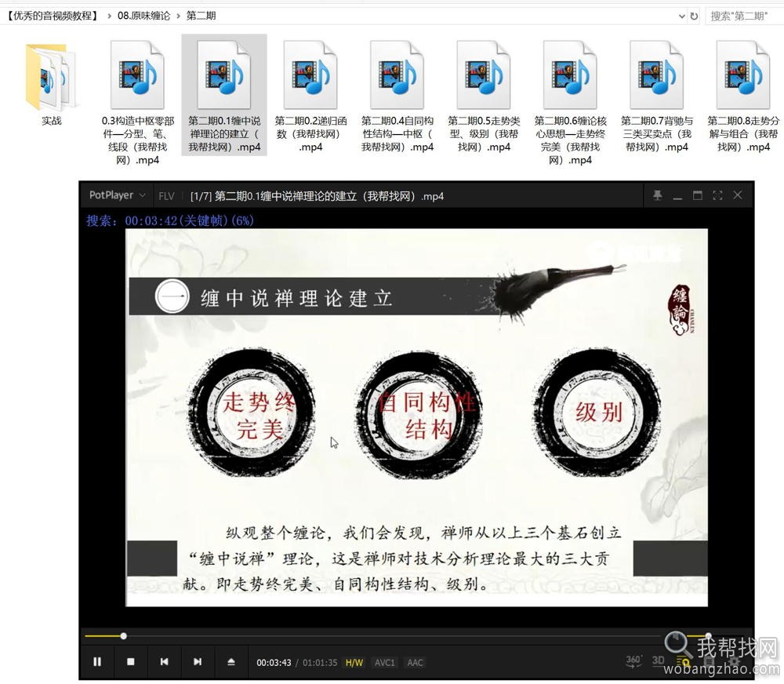Screen dimensions: 784x684
Task: Select the 360° video mode icon
Action: tap(633, 661)
